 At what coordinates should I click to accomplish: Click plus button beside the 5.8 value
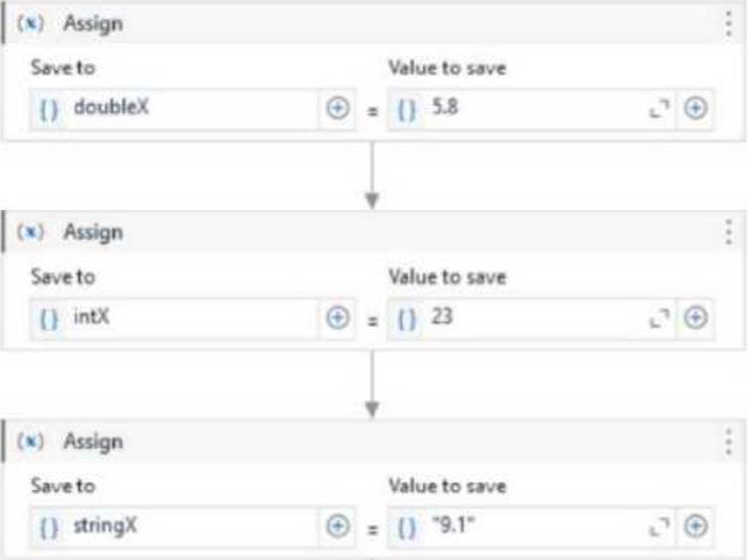(695, 108)
